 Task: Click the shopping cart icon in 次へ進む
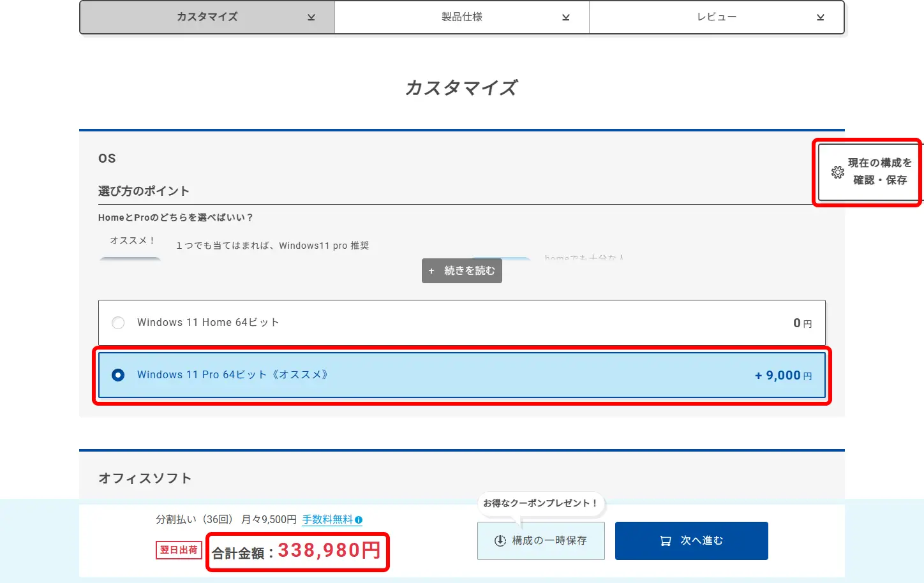pos(665,540)
